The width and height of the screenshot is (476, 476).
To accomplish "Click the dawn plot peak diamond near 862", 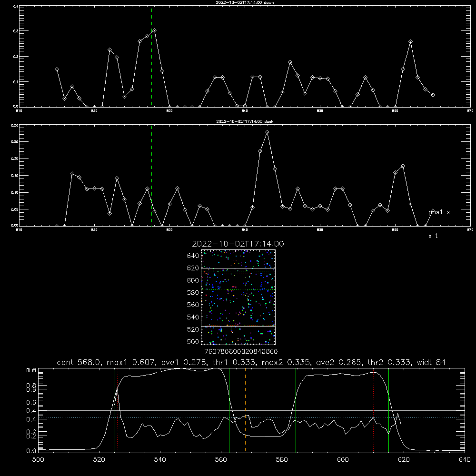I will 410,41.
